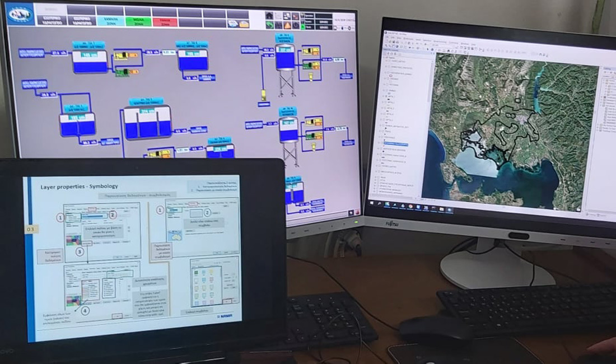Click the cloud icon in SCADA header
This screenshot has width=616, height=364.
point(232,24)
